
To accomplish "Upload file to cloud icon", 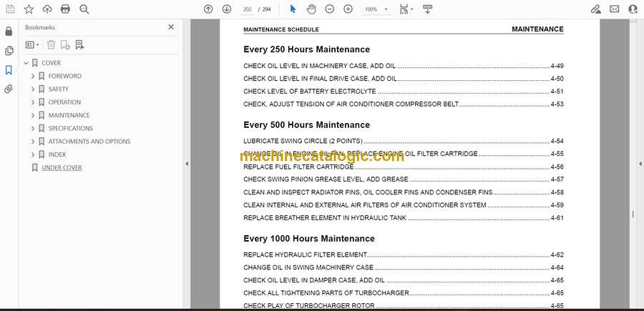I will pos(47,9).
